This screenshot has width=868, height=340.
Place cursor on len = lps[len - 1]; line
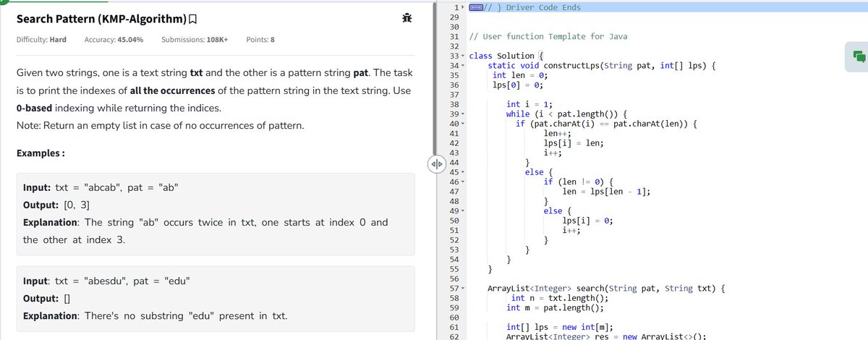606,192
